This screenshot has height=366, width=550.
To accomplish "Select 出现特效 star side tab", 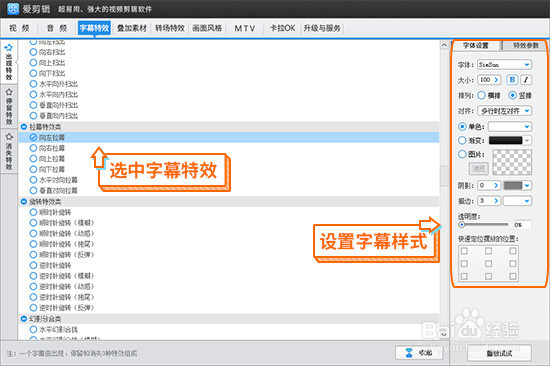I will pos(9,62).
